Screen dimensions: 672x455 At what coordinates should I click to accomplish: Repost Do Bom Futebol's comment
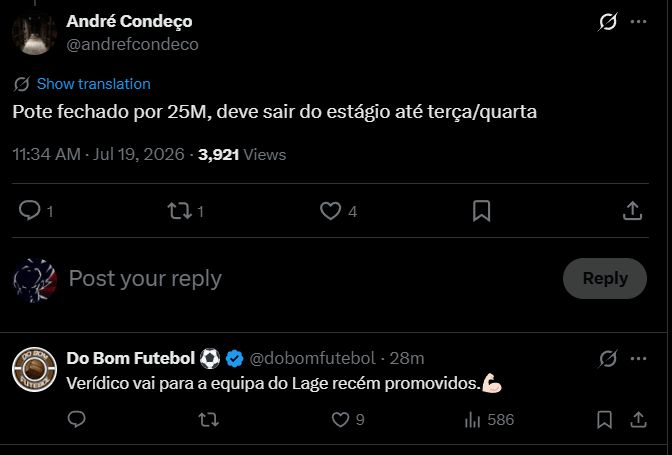click(x=209, y=419)
